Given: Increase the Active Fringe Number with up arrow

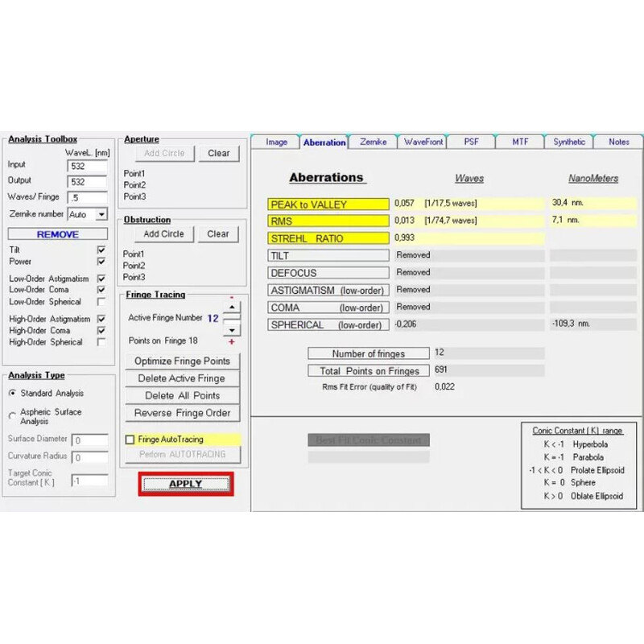Looking at the screenshot, I should point(231,308).
